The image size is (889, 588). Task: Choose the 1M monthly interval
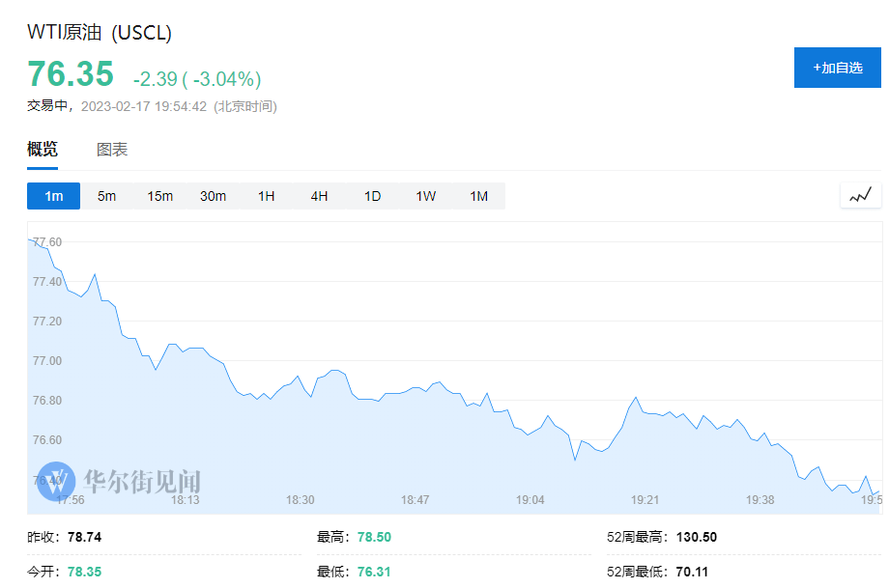pyautogui.click(x=478, y=196)
